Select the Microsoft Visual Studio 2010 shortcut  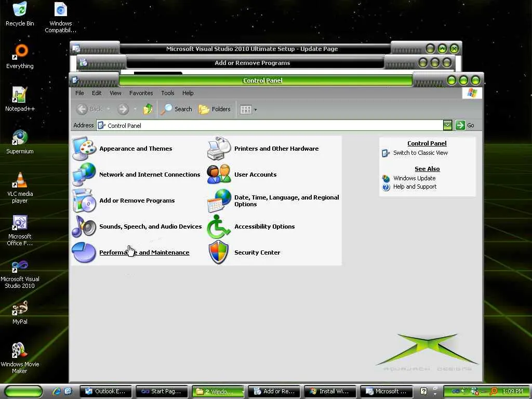tap(20, 273)
